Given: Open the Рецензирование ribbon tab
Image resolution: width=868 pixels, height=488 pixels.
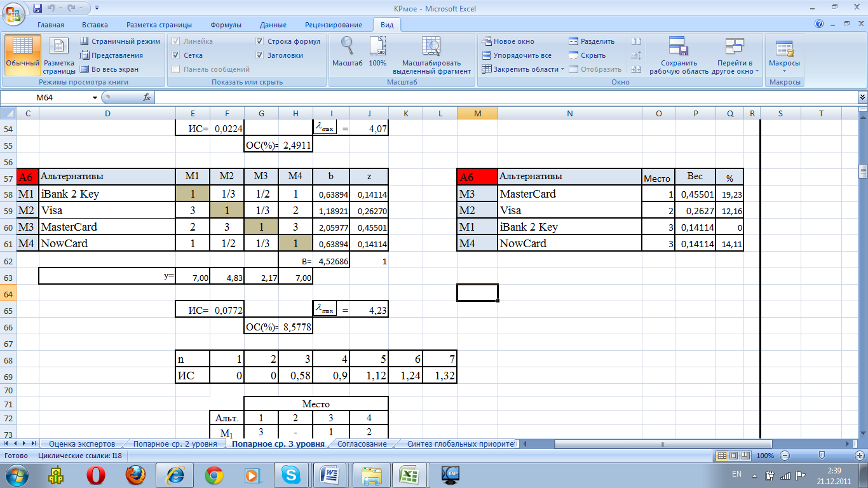Looking at the screenshot, I should pyautogui.click(x=334, y=25).
